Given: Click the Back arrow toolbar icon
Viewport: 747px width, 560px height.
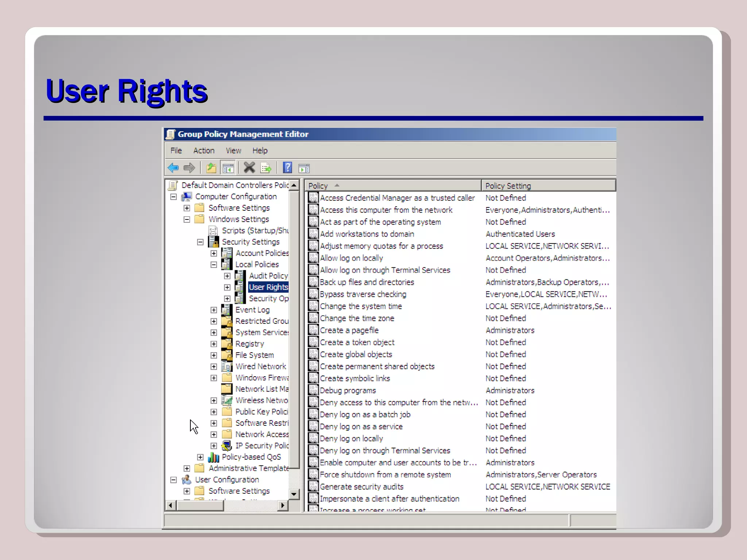Looking at the screenshot, I should pos(173,168).
